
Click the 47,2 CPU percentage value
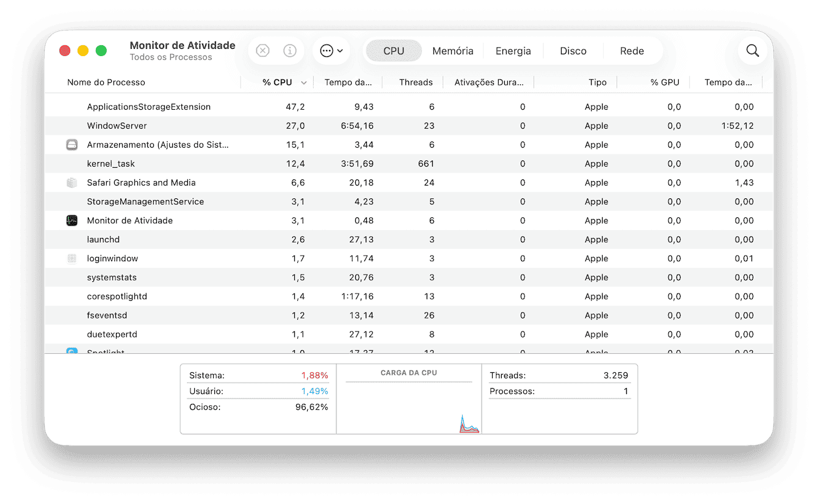(295, 107)
